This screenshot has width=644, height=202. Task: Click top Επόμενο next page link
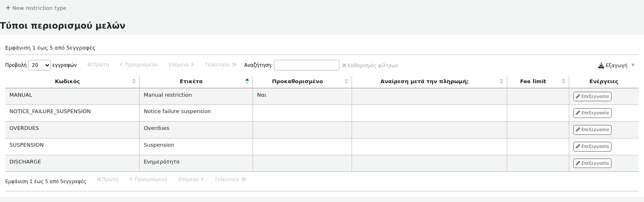181,65
